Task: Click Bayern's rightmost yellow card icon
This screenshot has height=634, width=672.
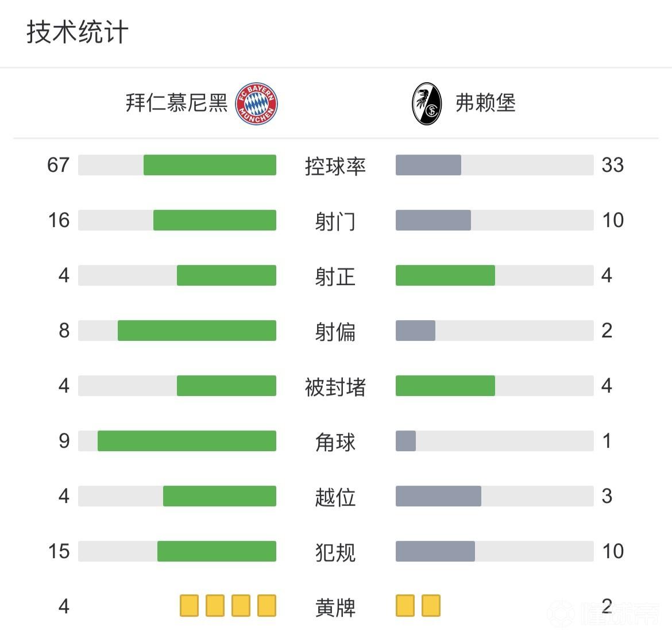Action: pyautogui.click(x=267, y=606)
